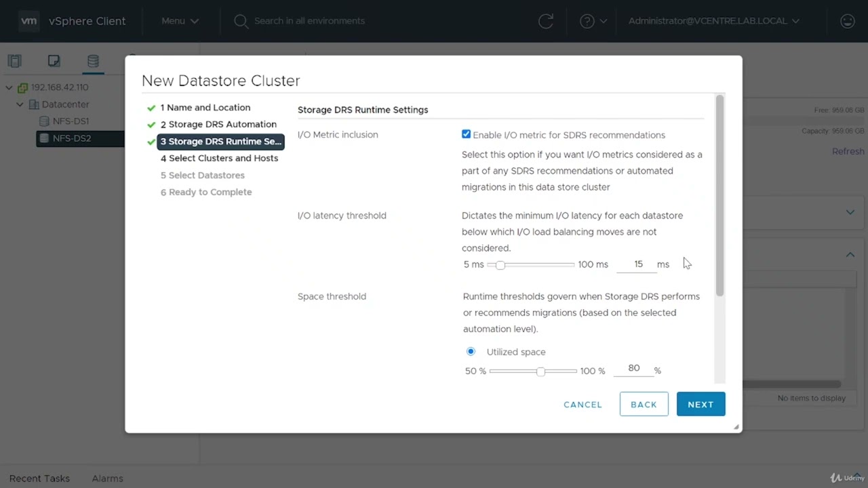
Task: Select NFS-DS1 in the tree
Action: point(71,121)
